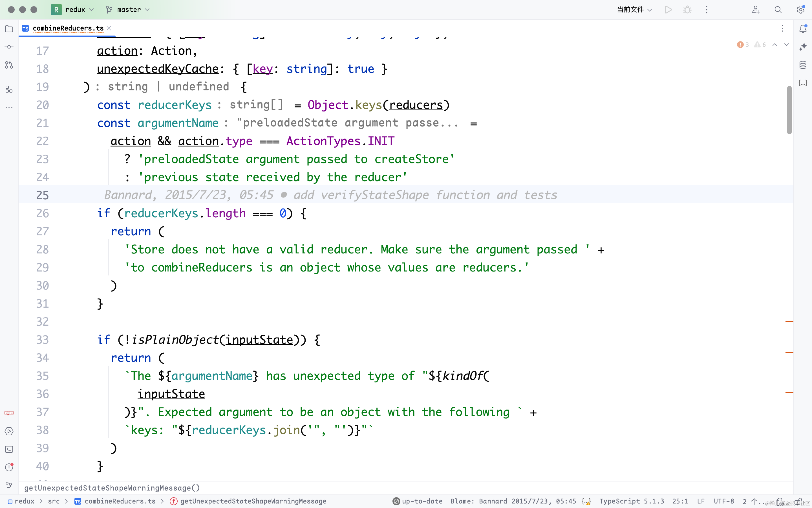Viewport: 812px width, 508px height.
Task: Click the warnings count indicator showing 6
Action: [760, 45]
